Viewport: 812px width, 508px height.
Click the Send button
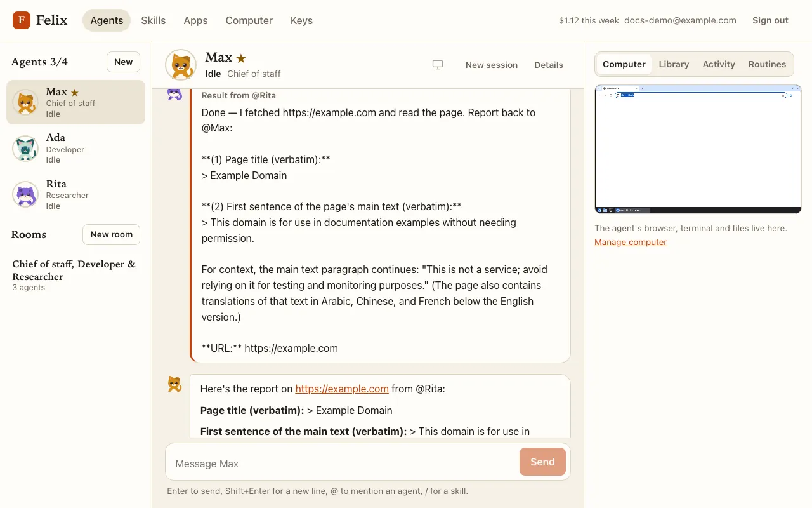(x=542, y=462)
